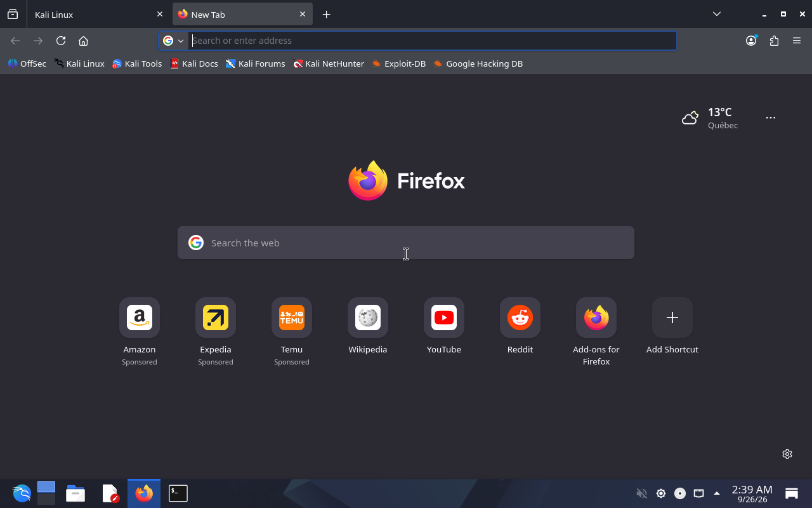Open the weather widget options menu
This screenshot has height=508, width=812.
click(x=771, y=117)
